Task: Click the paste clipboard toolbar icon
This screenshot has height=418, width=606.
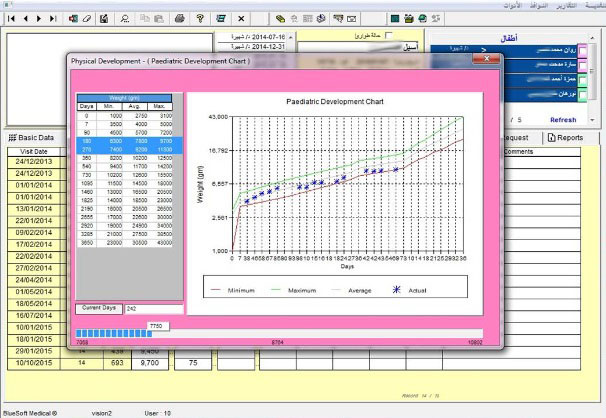Action: click(158, 19)
